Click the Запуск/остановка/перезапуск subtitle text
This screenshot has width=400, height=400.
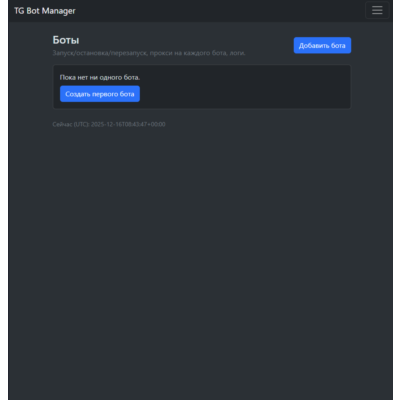(149, 53)
